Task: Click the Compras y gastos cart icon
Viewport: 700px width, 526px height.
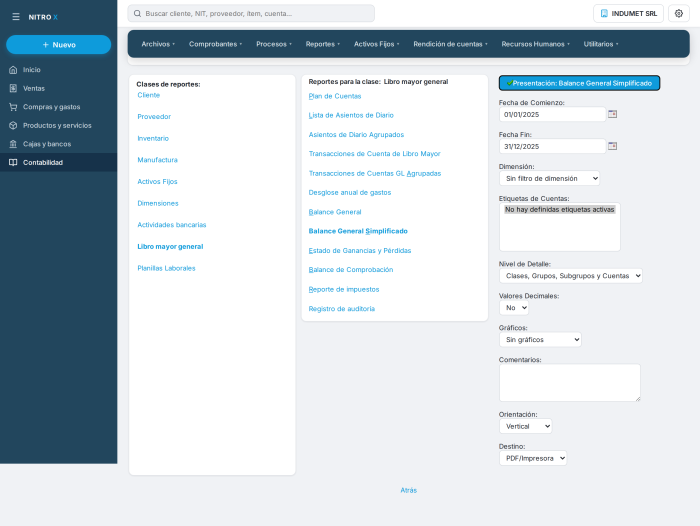Action: (13, 107)
